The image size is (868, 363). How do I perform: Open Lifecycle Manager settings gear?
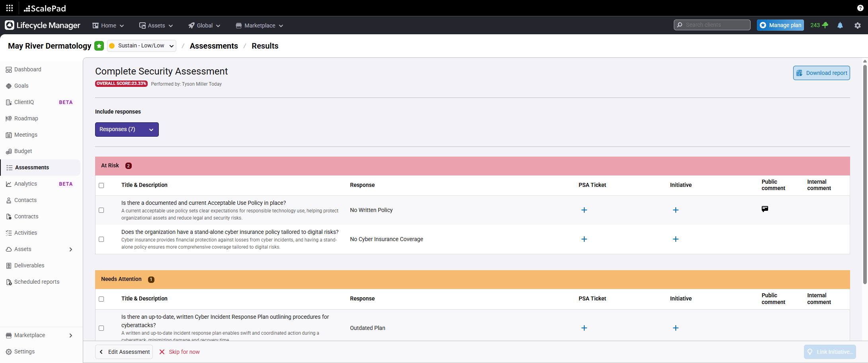[x=858, y=25]
